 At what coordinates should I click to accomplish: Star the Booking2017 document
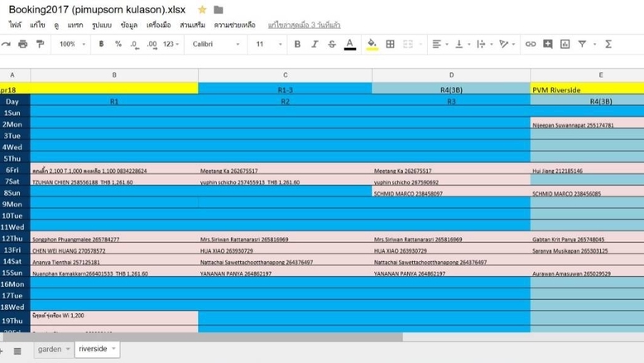point(202,9)
